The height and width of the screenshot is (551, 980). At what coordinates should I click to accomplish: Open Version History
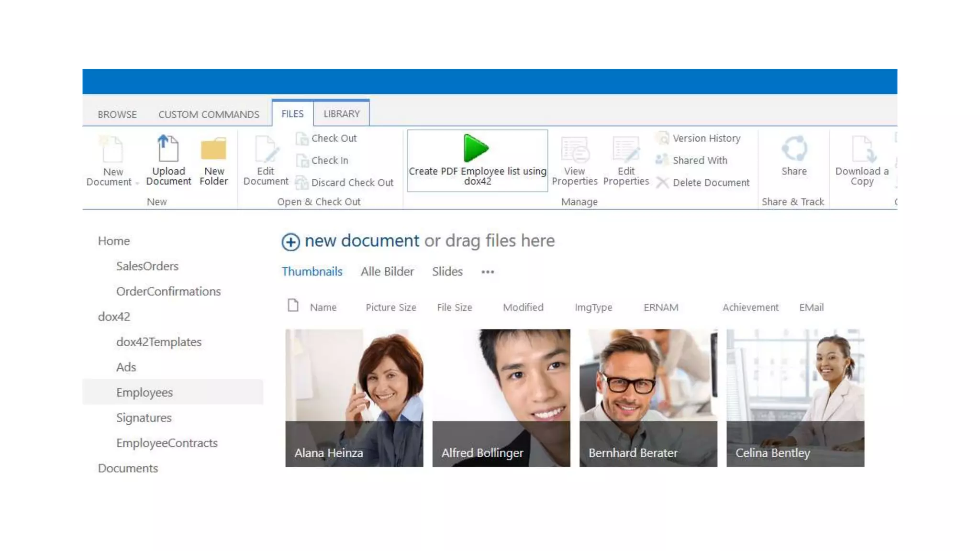706,138
